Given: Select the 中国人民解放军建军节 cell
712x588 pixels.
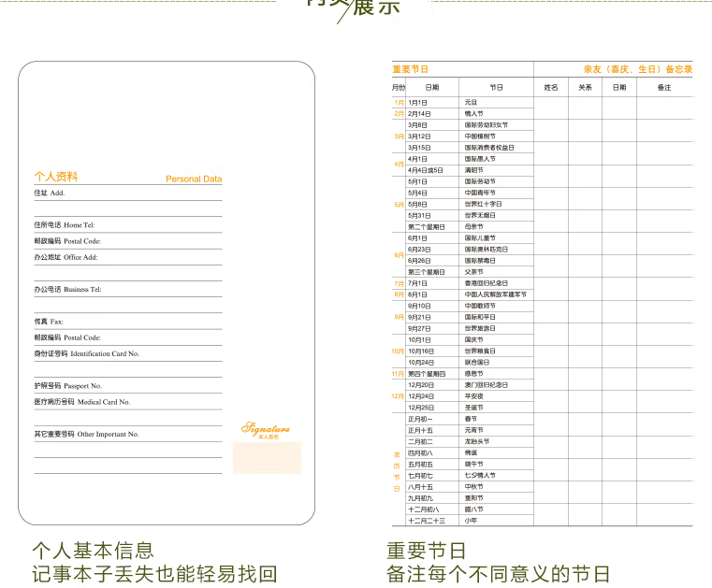Looking at the screenshot, I should [x=495, y=294].
